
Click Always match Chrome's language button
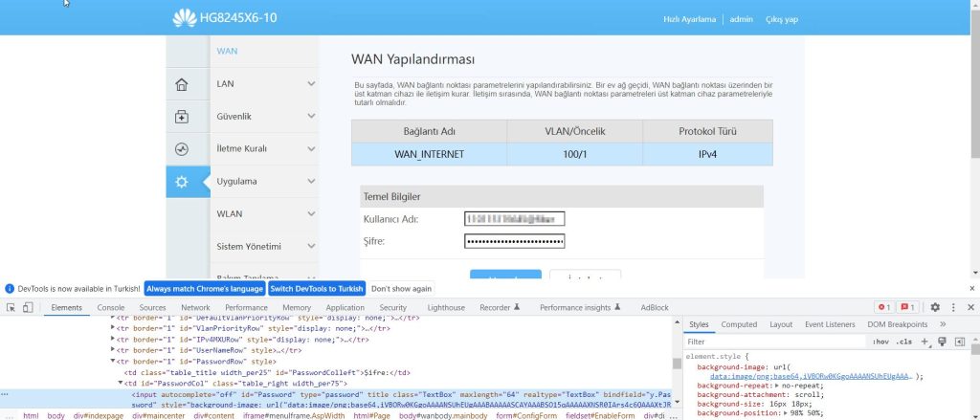coord(205,289)
